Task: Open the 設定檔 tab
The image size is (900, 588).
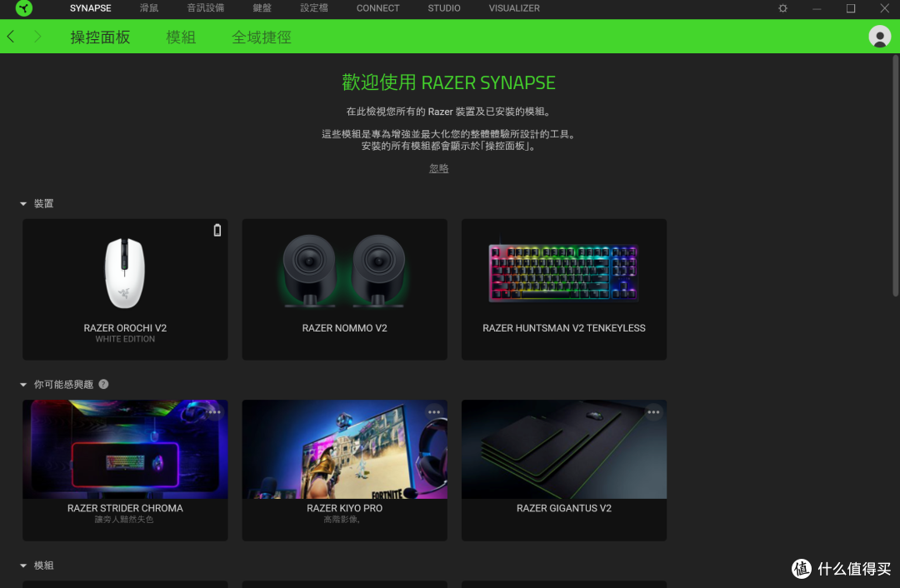Action: (314, 8)
